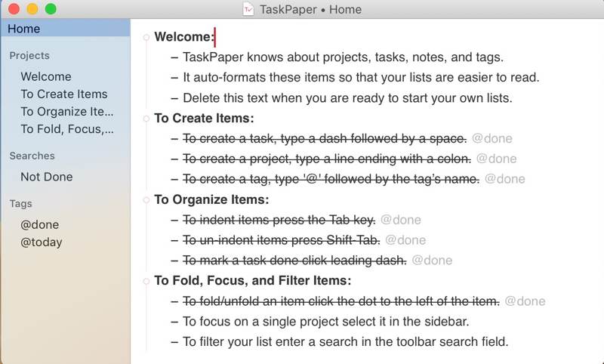Fold the To Organize Items: project dot
The image size is (604, 364).
146,200
